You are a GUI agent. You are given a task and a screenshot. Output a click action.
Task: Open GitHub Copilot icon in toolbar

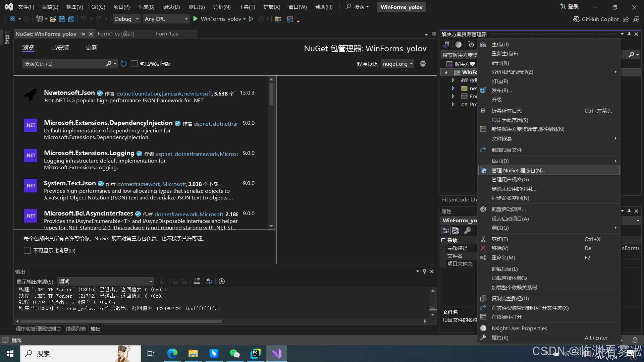(x=576, y=19)
